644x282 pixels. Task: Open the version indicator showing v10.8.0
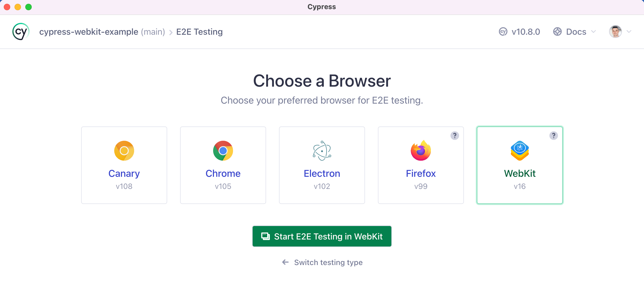[519, 31]
